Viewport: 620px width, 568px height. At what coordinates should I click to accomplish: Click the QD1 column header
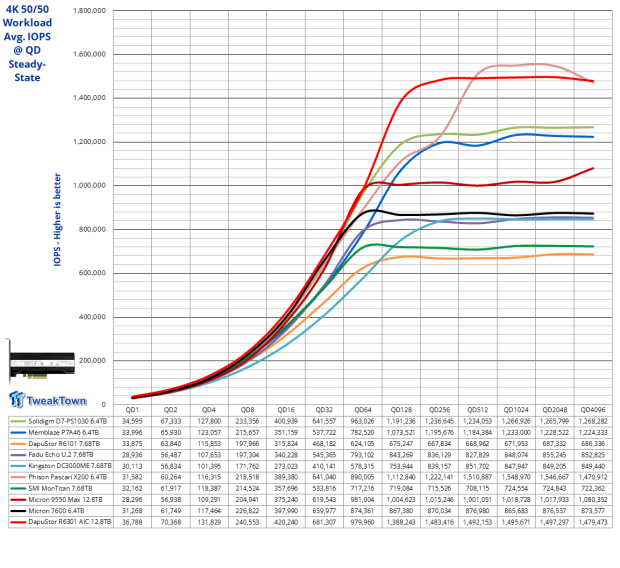click(x=131, y=411)
